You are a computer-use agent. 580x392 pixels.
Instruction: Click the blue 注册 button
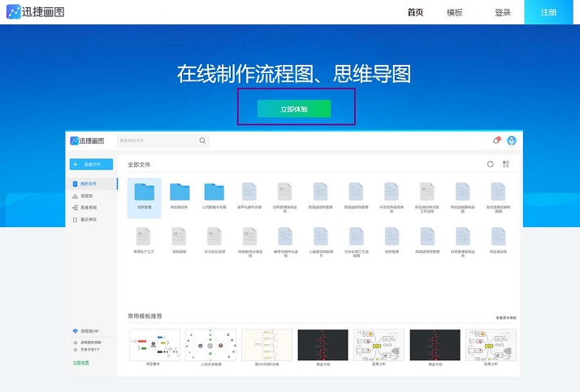[548, 12]
